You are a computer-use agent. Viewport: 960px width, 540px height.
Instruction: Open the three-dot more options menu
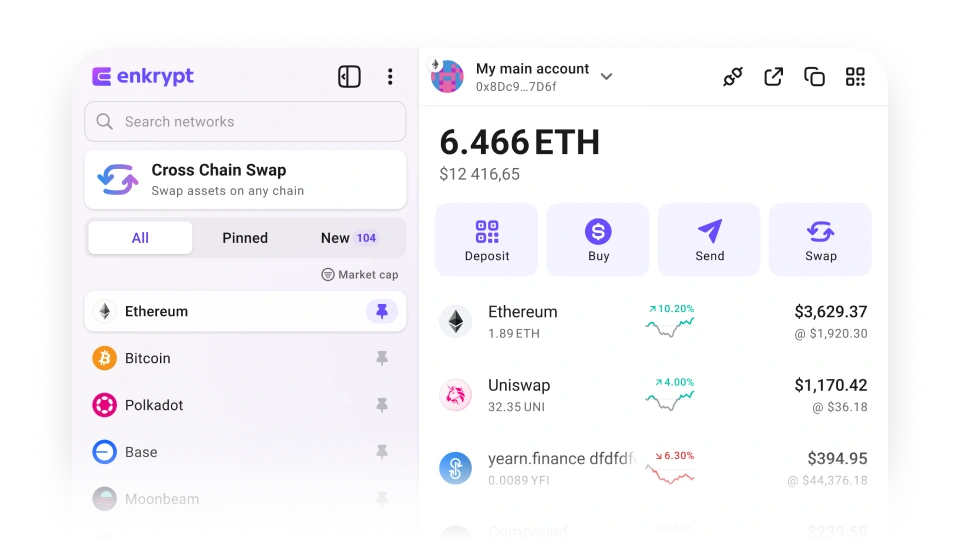click(x=390, y=77)
